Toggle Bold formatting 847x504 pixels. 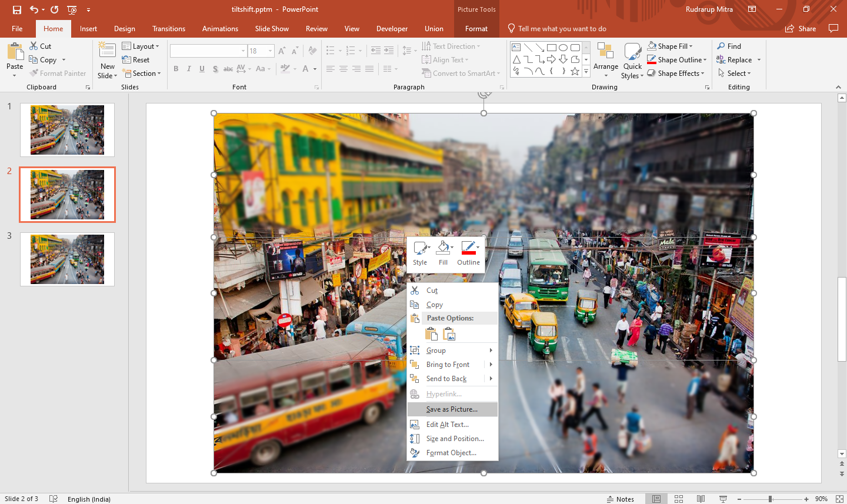click(x=176, y=69)
